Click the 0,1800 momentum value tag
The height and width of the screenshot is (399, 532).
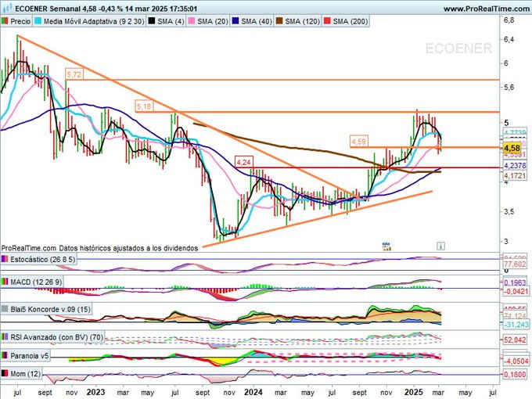point(515,374)
